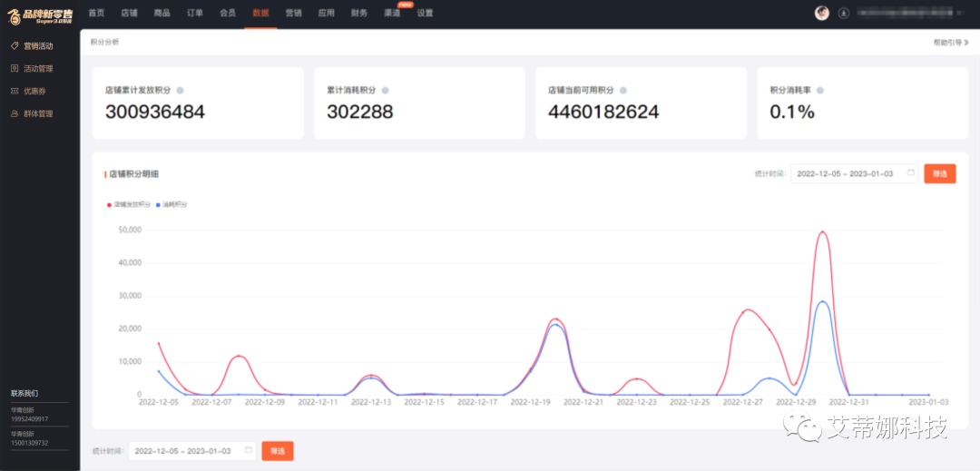The width and height of the screenshot is (980, 471).
Task: Click the chart peak point at 2022-12-30
Action: point(822,232)
